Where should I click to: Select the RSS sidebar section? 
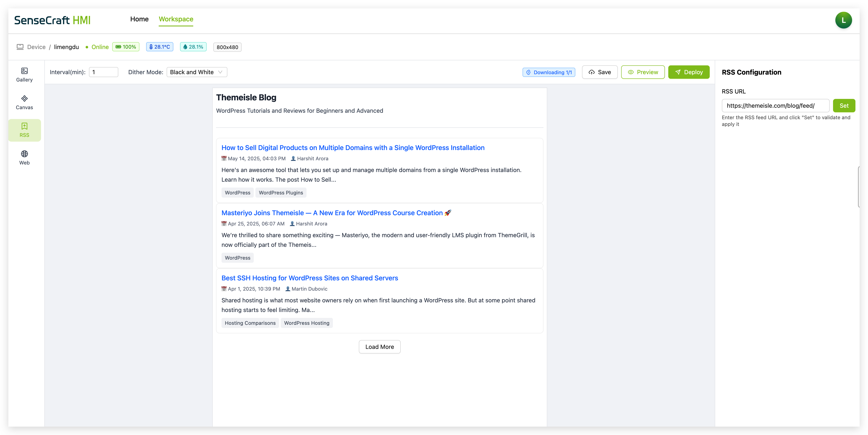coord(24,130)
